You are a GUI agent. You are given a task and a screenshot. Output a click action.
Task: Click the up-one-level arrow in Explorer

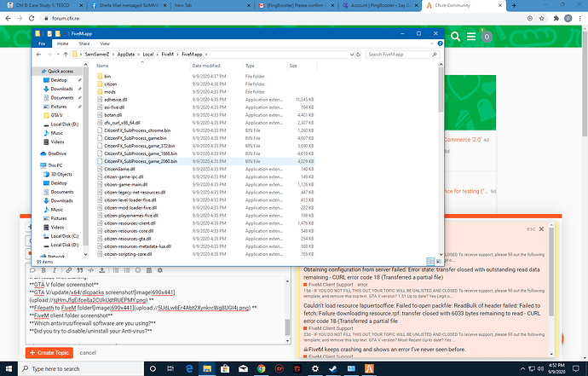[x=66, y=54]
